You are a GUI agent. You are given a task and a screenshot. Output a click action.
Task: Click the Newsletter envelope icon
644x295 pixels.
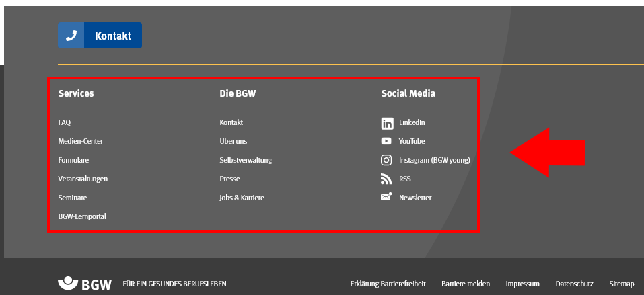pyautogui.click(x=386, y=196)
